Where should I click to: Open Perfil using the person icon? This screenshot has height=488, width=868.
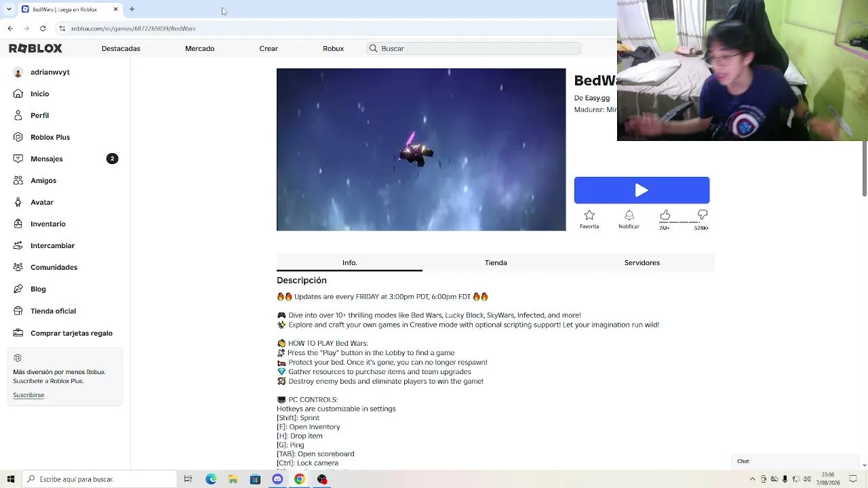coord(18,115)
